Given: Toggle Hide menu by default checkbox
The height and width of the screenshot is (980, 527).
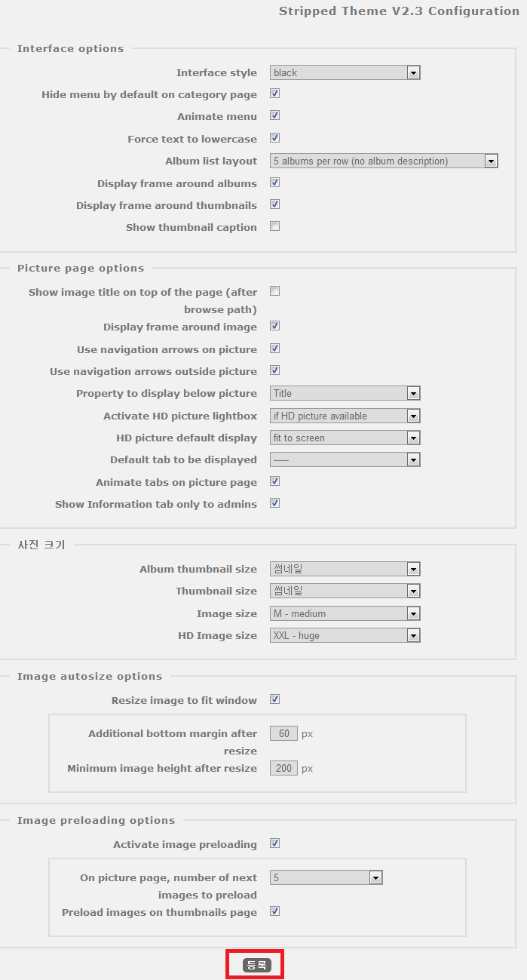Looking at the screenshot, I should pyautogui.click(x=275, y=94).
